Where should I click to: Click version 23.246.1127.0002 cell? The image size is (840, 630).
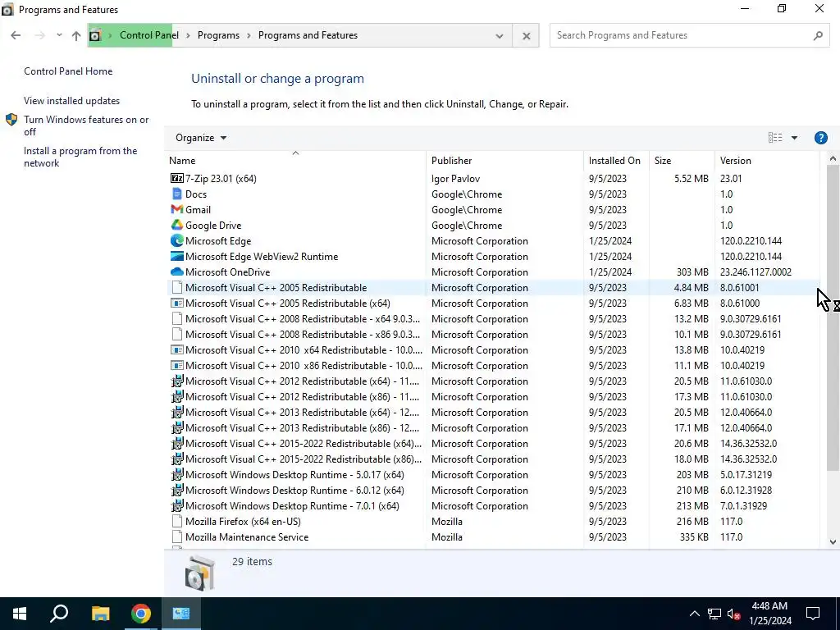click(x=756, y=272)
